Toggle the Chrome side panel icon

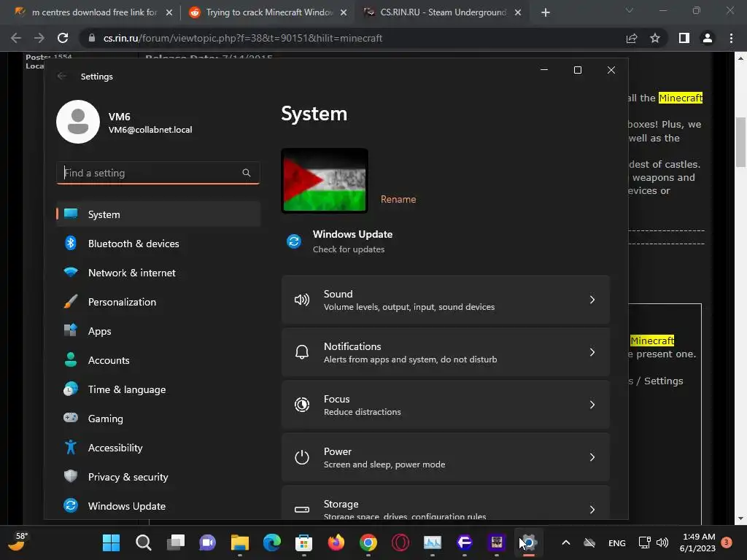[684, 38]
